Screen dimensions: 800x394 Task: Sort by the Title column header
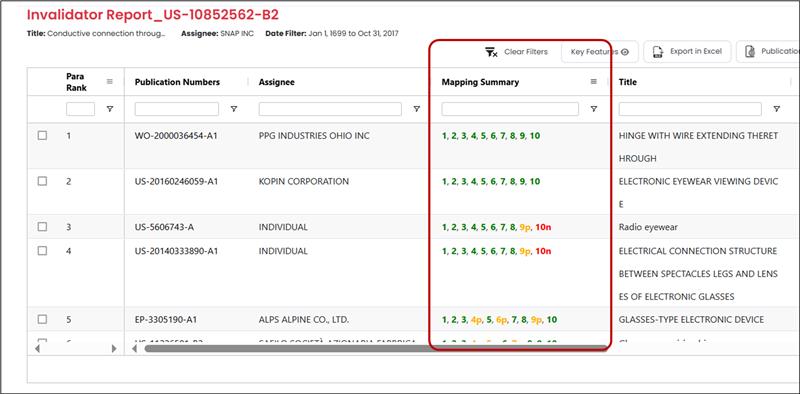(x=628, y=82)
